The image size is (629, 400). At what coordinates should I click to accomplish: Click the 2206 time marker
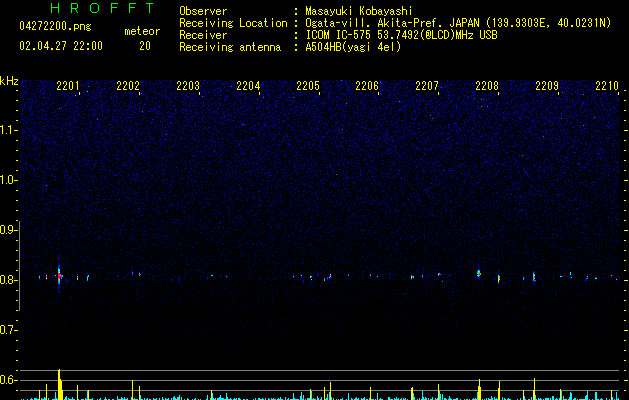(367, 85)
